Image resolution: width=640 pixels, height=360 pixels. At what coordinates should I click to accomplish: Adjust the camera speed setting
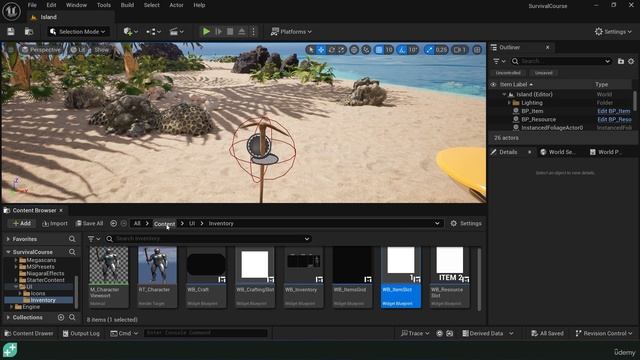(x=460, y=50)
